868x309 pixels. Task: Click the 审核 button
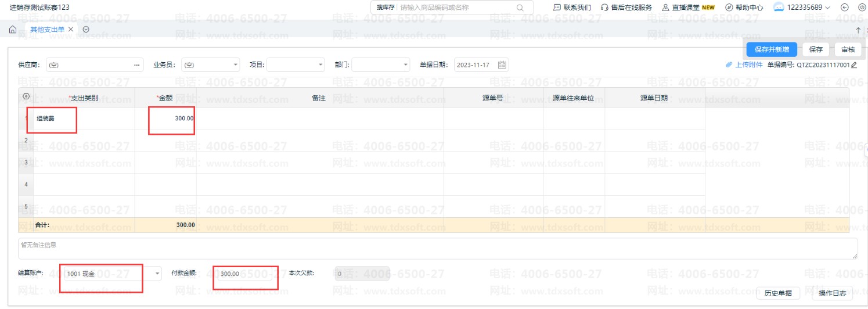(848, 49)
